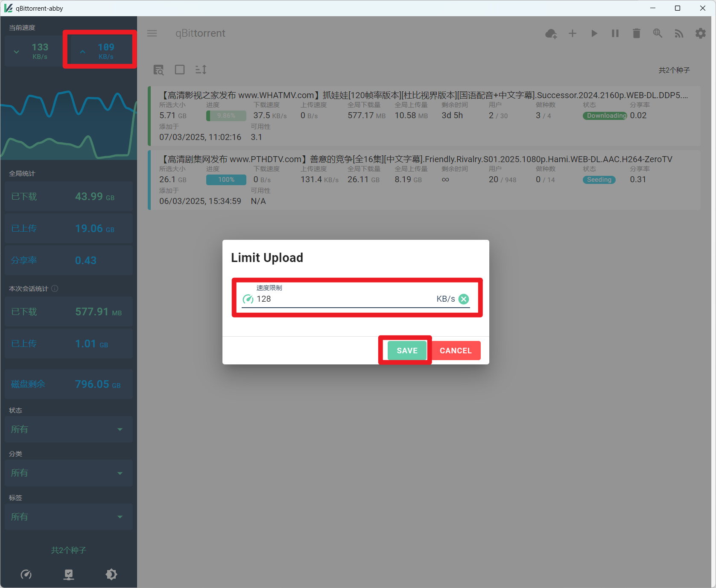Minimize the qBittorrent-abby window

point(653,8)
